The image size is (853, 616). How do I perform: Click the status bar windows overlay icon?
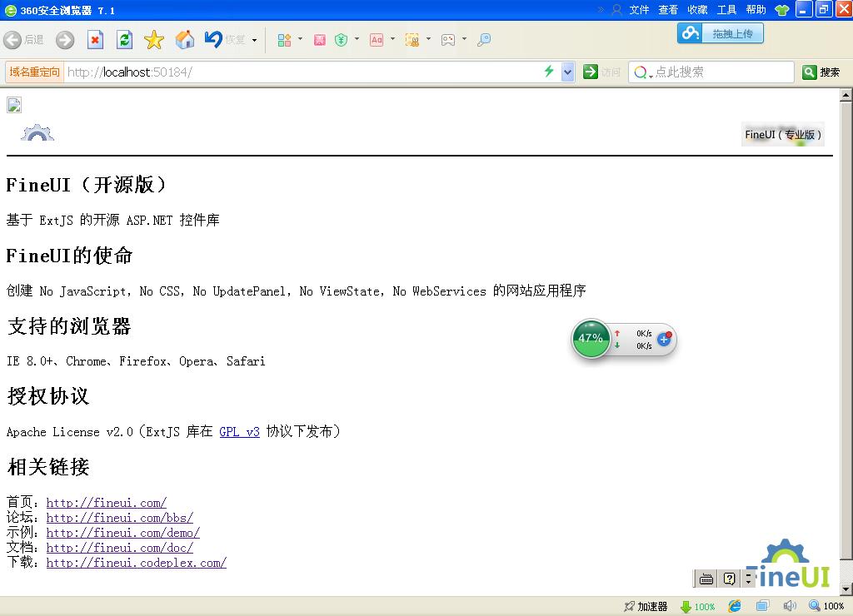tap(762, 606)
